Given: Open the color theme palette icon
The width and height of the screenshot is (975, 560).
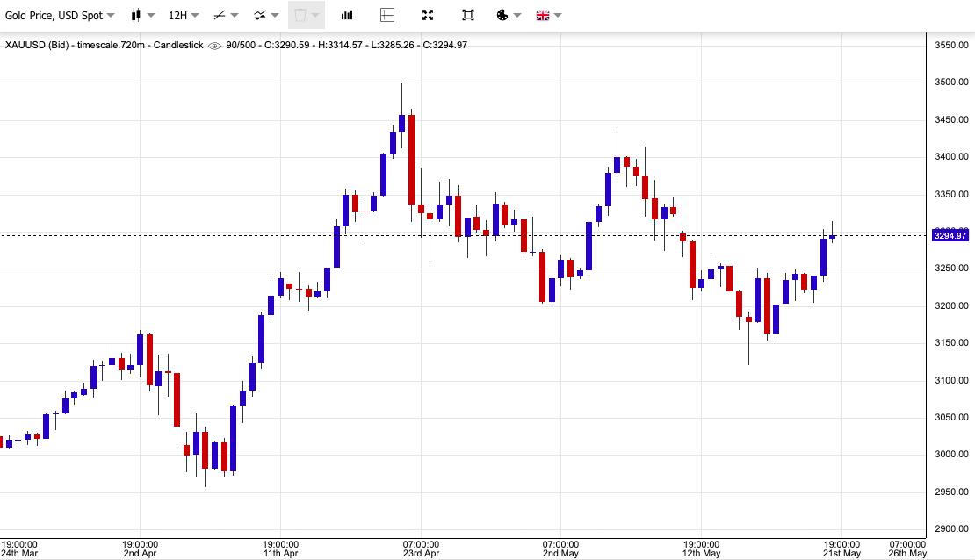Looking at the screenshot, I should pyautogui.click(x=502, y=15).
